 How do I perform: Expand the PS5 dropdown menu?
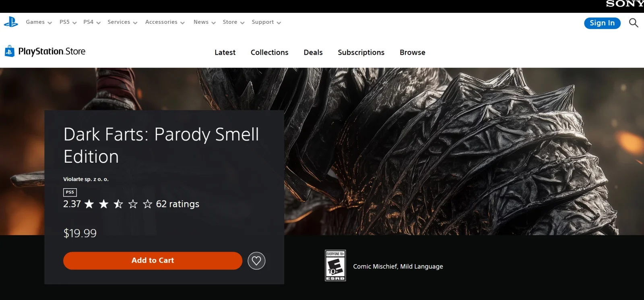[x=68, y=22]
